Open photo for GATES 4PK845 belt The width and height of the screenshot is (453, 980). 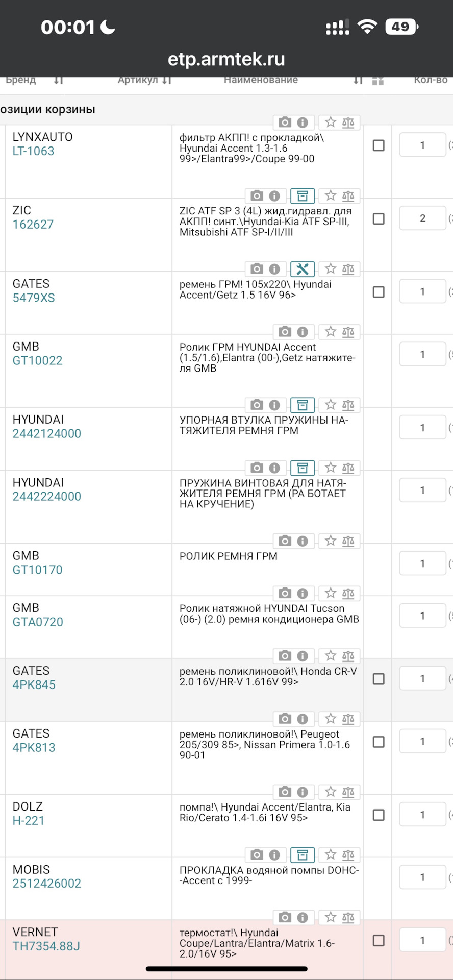coord(285,656)
